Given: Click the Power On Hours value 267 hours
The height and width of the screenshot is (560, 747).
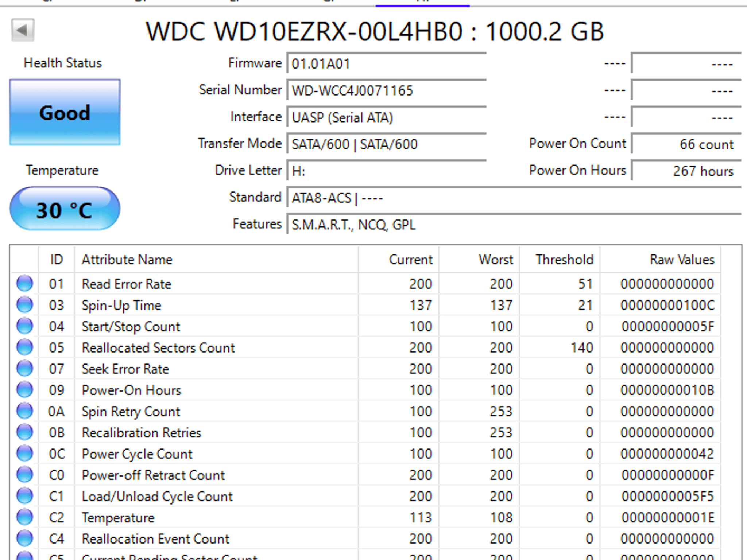Looking at the screenshot, I should [x=686, y=171].
